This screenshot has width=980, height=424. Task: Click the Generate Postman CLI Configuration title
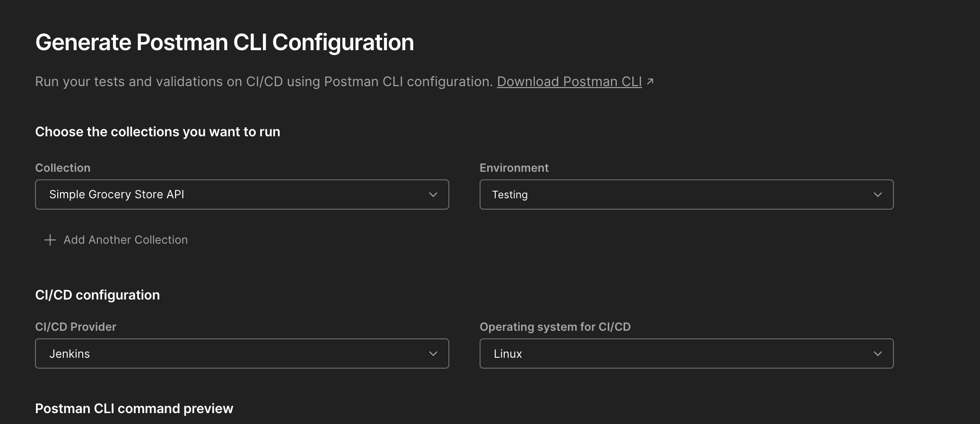[225, 43]
